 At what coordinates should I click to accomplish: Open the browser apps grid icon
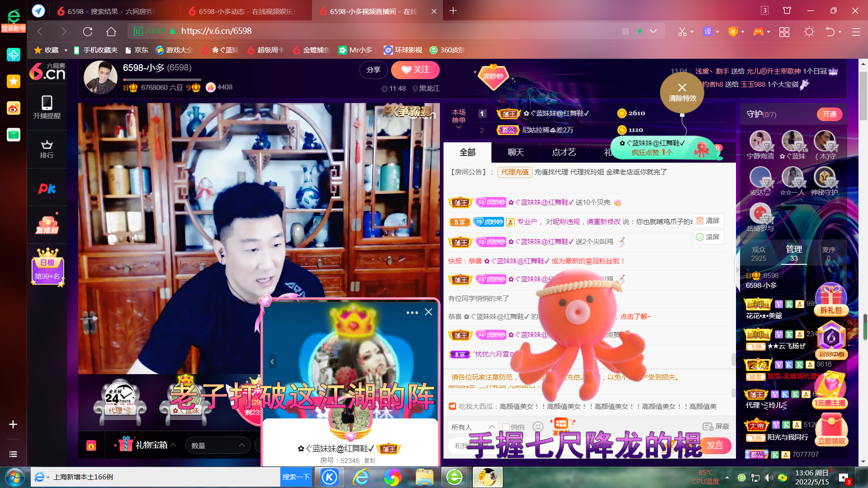pyautogui.click(x=784, y=32)
